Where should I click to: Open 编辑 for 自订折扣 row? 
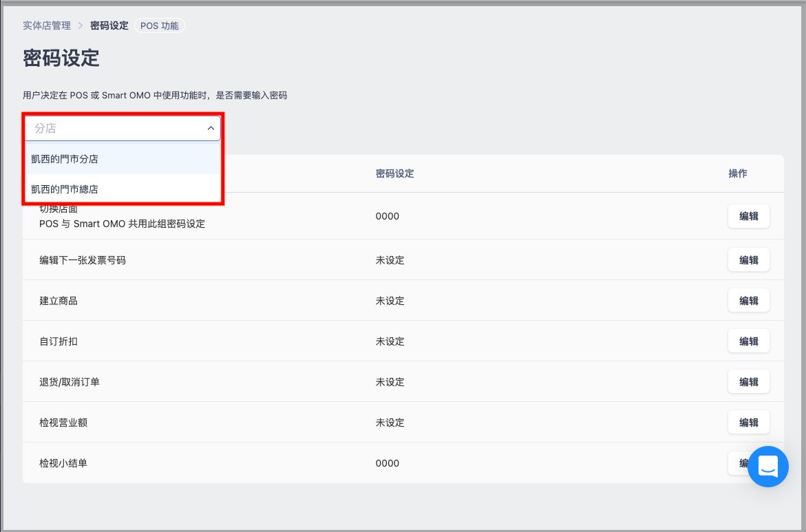point(748,341)
